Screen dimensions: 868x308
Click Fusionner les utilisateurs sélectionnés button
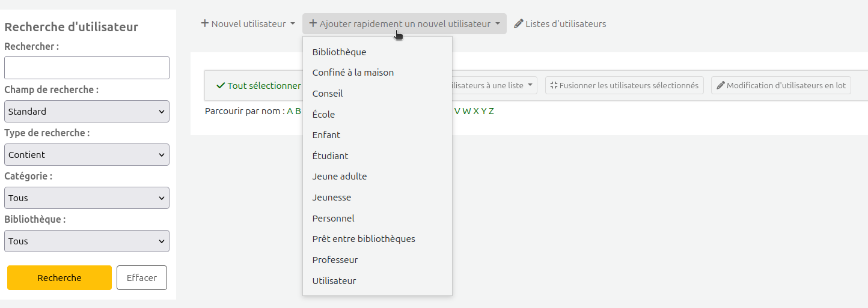tap(624, 85)
